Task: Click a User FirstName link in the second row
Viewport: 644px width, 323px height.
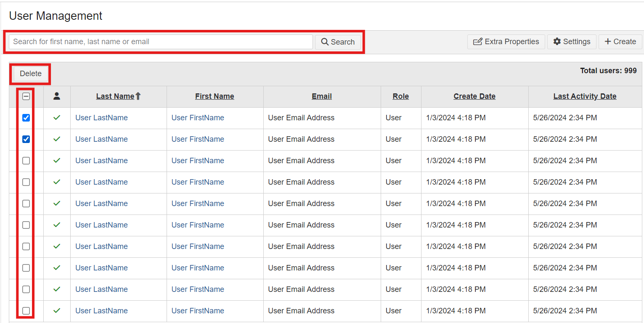Action: (x=198, y=139)
